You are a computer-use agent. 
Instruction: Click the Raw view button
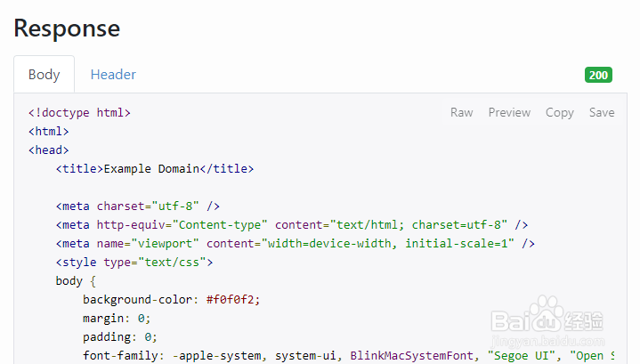click(x=461, y=112)
